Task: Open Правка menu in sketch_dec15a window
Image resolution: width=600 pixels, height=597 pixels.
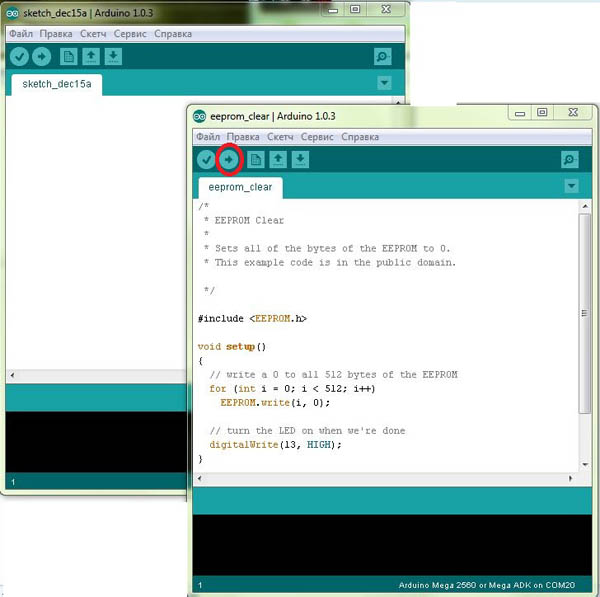Action: (x=56, y=34)
